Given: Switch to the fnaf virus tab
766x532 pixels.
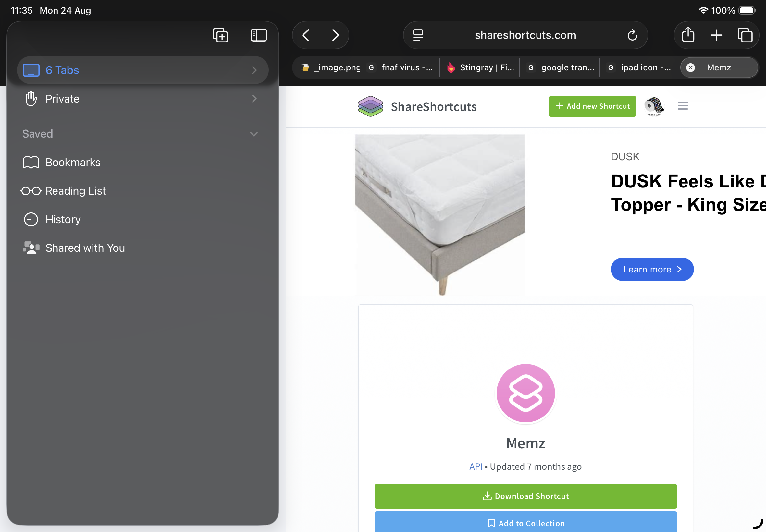Looking at the screenshot, I should tap(400, 68).
